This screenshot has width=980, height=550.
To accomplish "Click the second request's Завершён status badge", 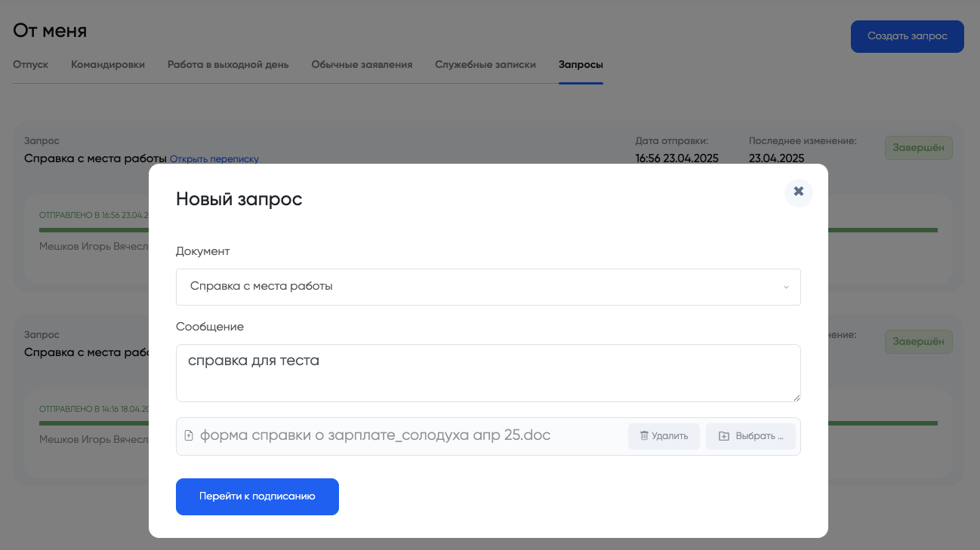I will pos(918,342).
